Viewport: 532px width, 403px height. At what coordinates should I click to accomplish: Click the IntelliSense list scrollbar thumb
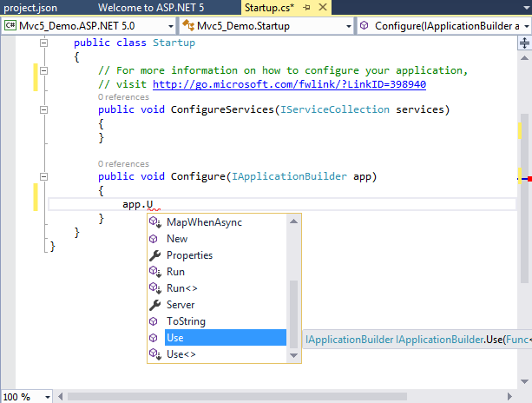click(294, 314)
